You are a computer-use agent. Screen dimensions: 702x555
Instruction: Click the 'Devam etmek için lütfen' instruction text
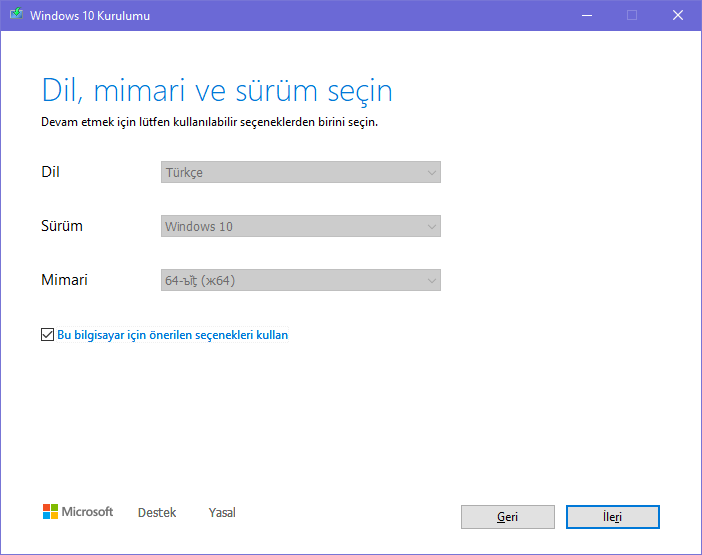tap(210, 122)
